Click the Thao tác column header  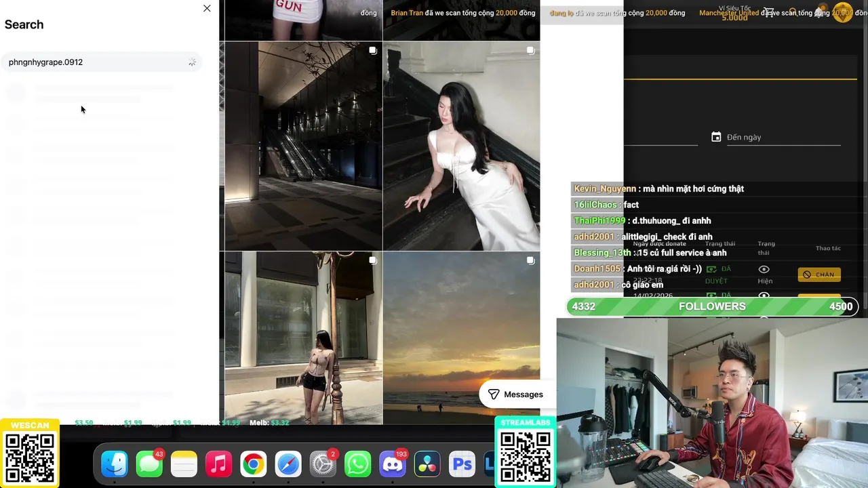click(828, 248)
